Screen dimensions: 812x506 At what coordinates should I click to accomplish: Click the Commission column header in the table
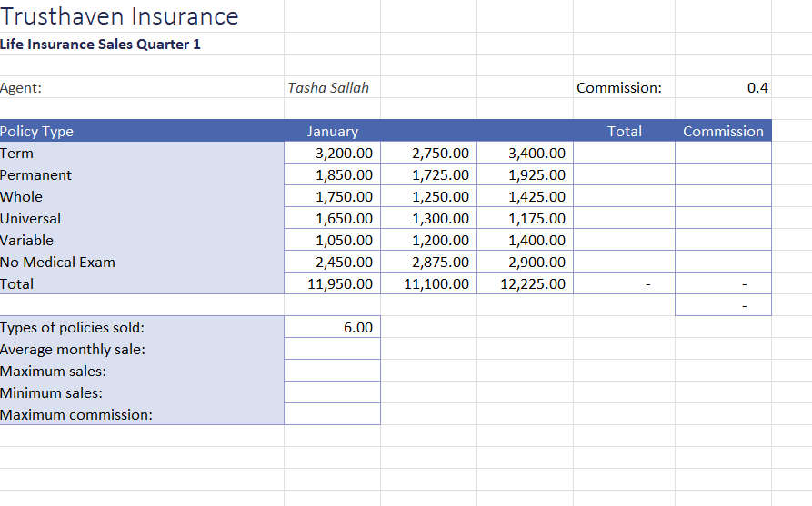[x=723, y=131]
